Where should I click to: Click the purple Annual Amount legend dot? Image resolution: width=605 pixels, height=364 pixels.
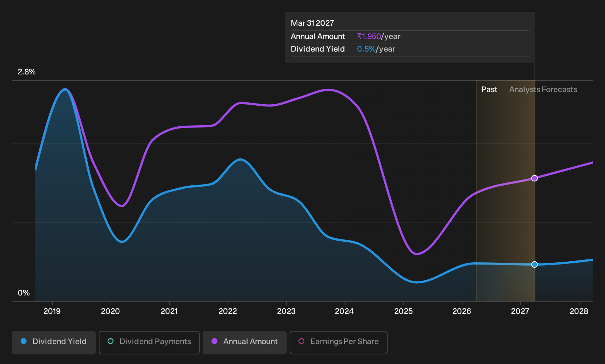point(214,342)
